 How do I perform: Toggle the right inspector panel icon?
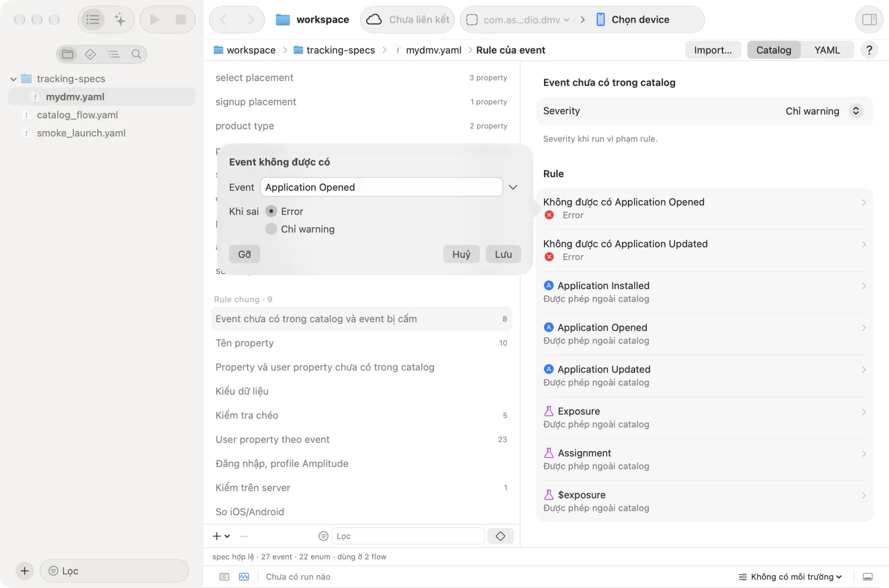point(869,19)
